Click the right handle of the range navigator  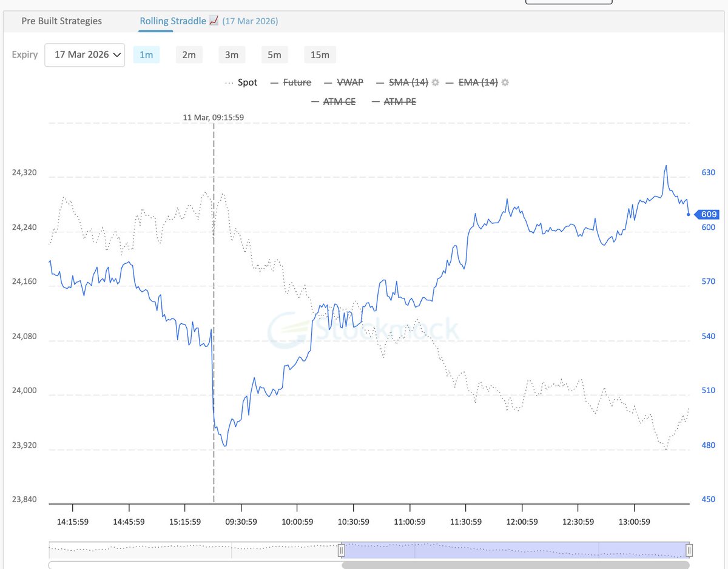[x=689, y=550]
